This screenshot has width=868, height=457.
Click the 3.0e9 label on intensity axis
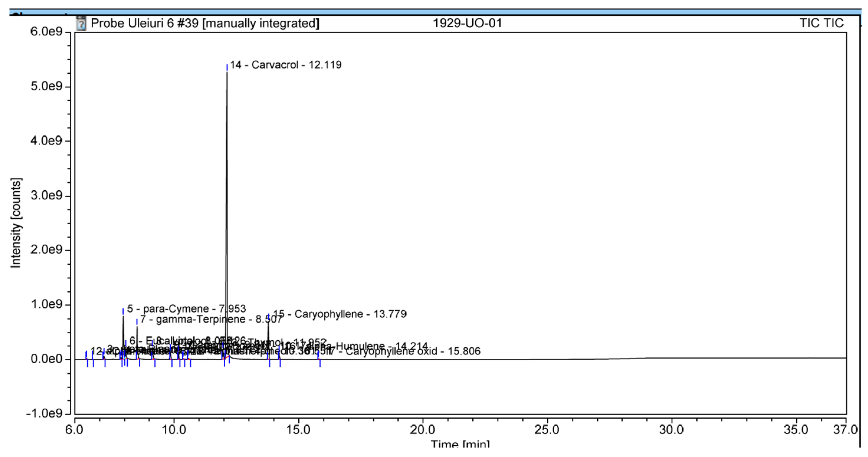point(47,195)
